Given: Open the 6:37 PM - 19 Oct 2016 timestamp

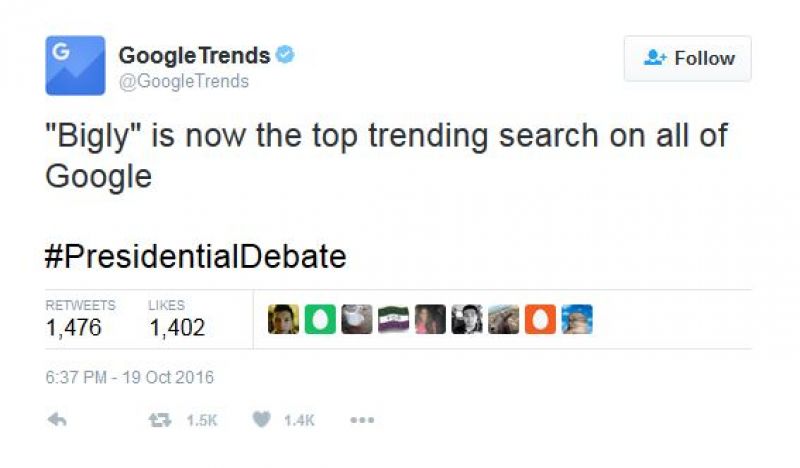Looking at the screenshot, I should click(130, 378).
